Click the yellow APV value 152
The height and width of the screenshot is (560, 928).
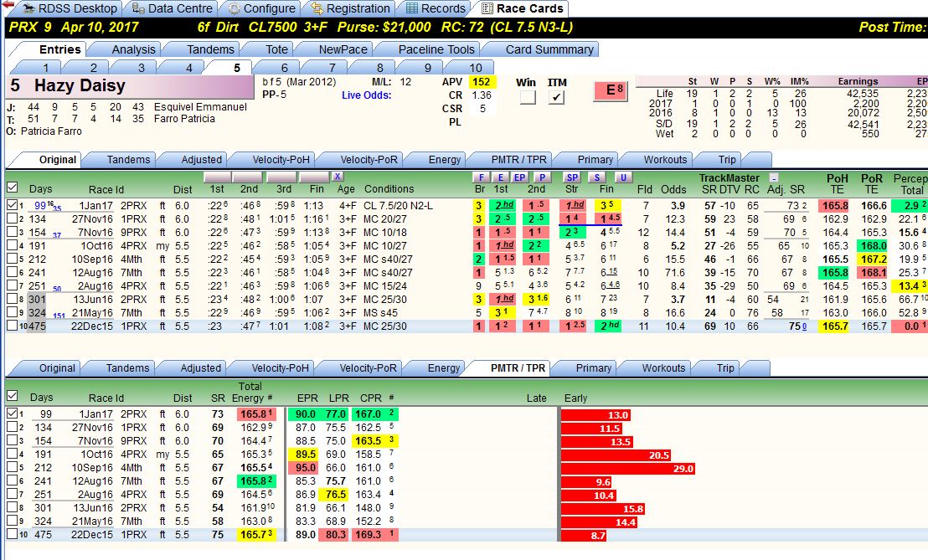(x=481, y=81)
